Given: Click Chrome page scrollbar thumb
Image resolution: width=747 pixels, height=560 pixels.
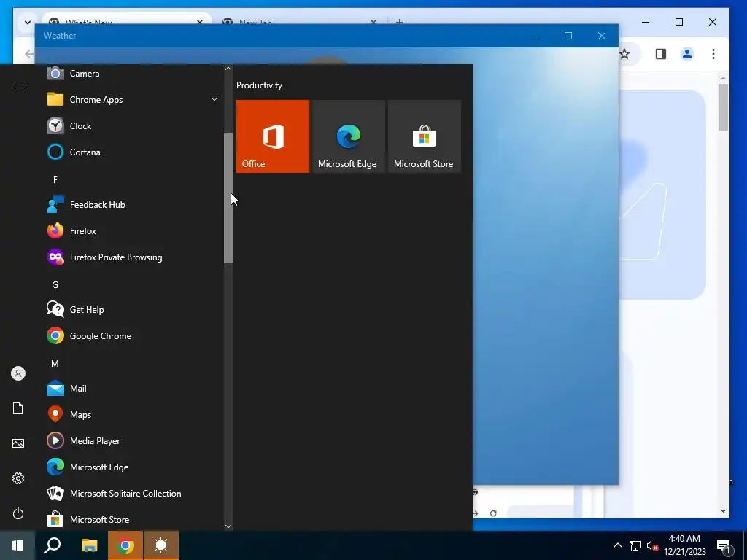Looking at the screenshot, I should click(723, 106).
